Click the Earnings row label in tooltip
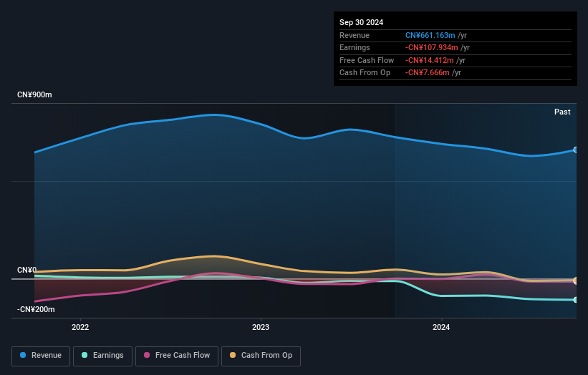The image size is (588, 375). 355,47
